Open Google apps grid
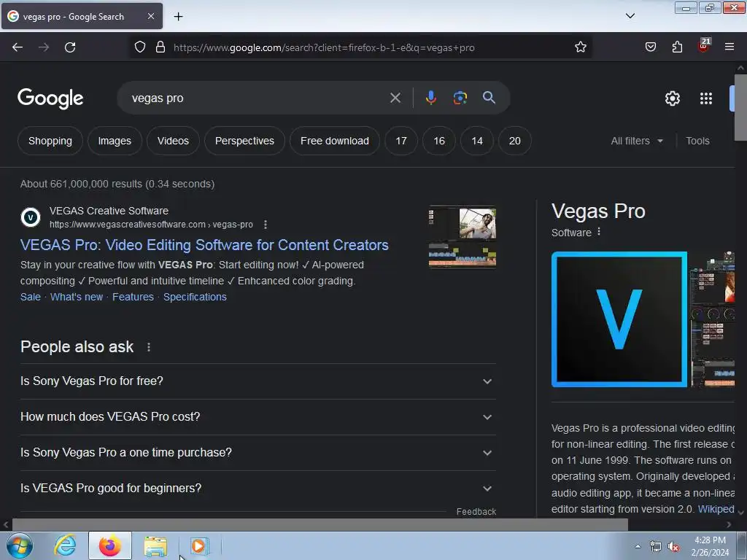The width and height of the screenshot is (747, 560). point(706,98)
